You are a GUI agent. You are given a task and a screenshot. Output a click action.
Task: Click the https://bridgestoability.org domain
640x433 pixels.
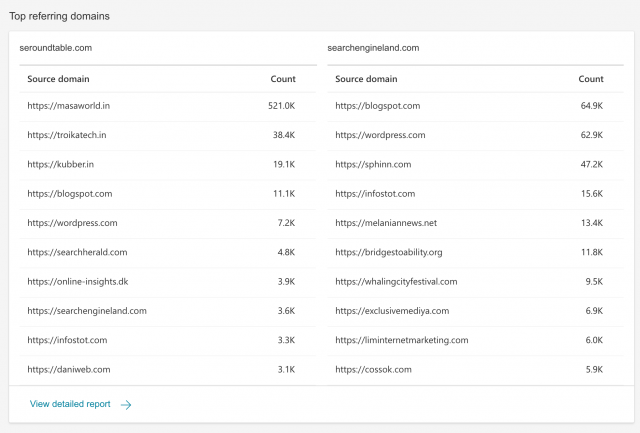tap(388, 252)
